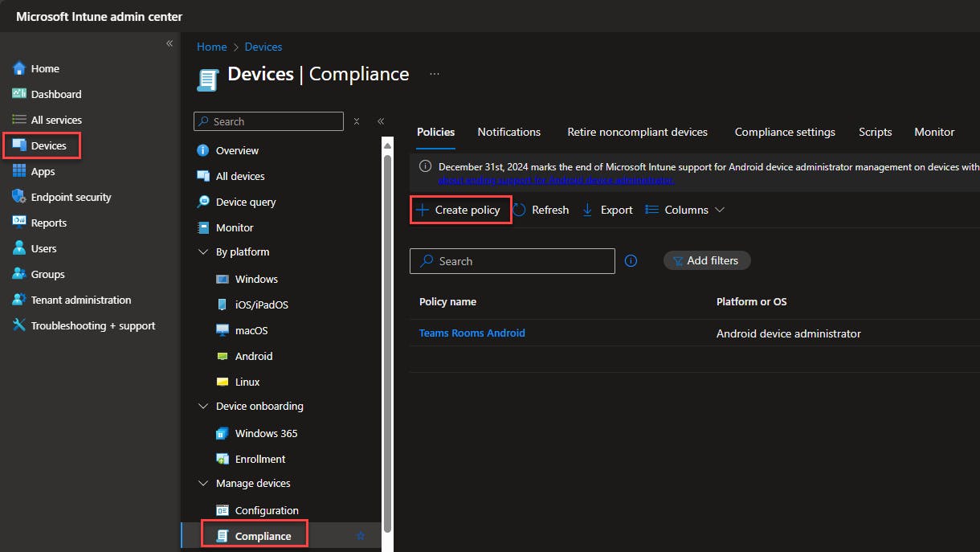Click the Windows 365 icon
The height and width of the screenshot is (552, 980).
pos(223,433)
